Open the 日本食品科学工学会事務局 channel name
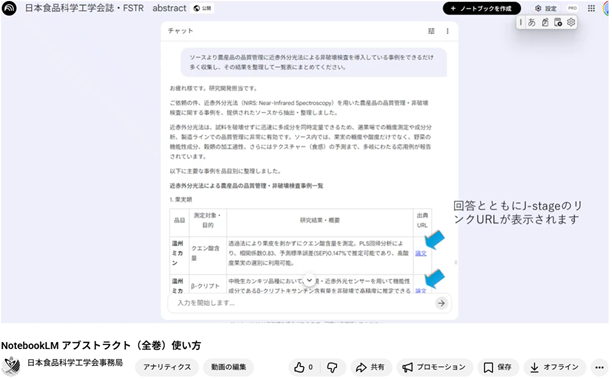612x379 pixels. [75, 363]
